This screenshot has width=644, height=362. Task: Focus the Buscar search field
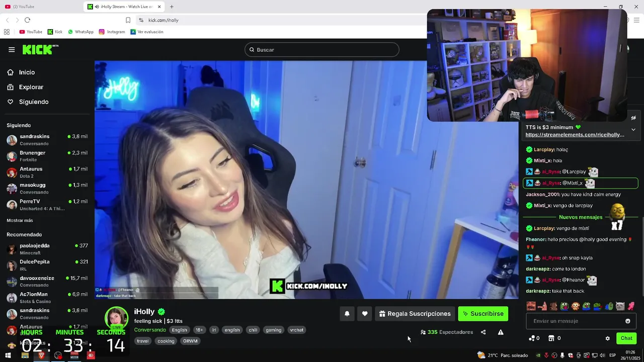pyautogui.click(x=322, y=50)
